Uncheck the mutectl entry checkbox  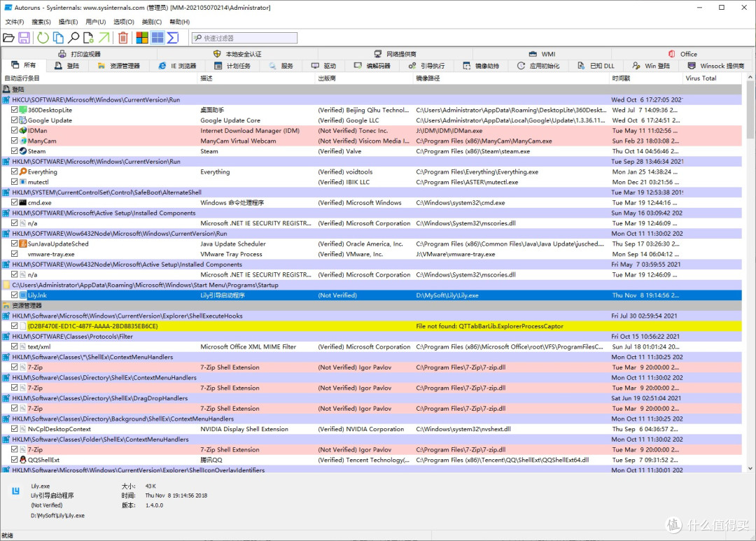[x=15, y=182]
